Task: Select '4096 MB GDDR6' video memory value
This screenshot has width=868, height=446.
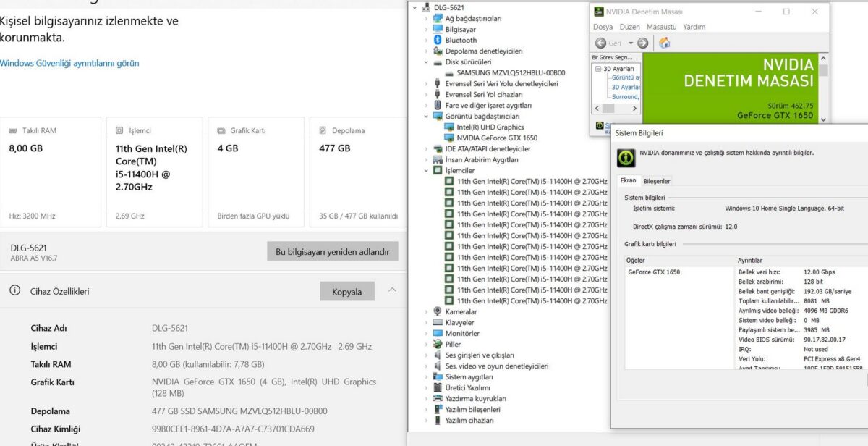Action: click(825, 311)
